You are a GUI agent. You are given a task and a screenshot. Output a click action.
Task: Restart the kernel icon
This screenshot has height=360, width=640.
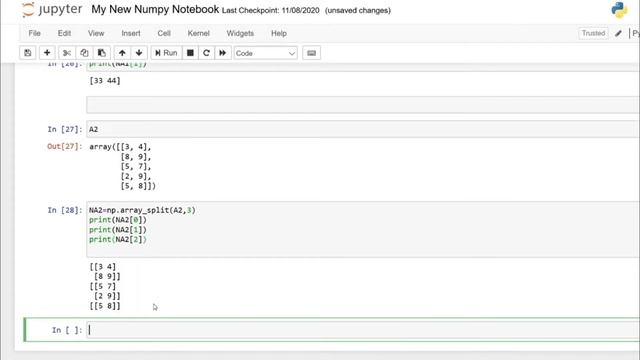coord(206,53)
